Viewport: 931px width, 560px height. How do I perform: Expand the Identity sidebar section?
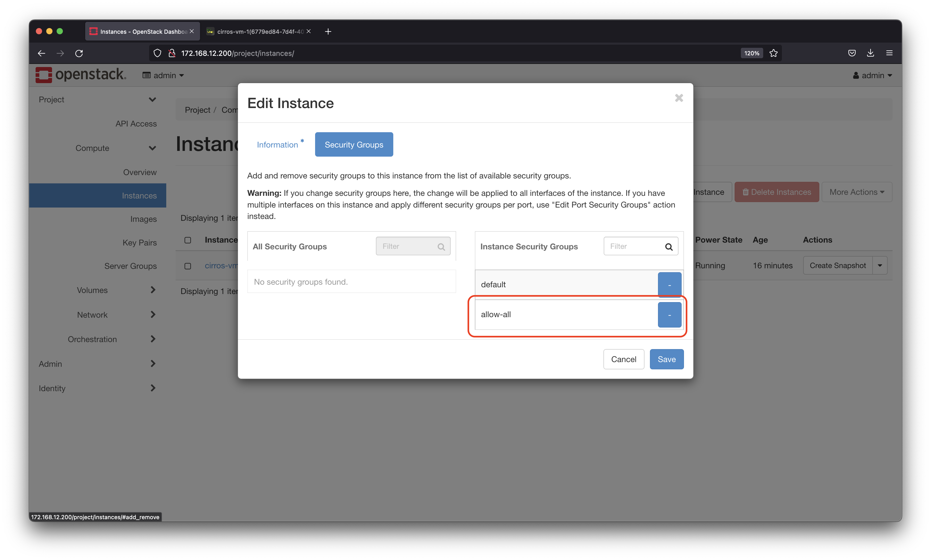click(x=97, y=388)
